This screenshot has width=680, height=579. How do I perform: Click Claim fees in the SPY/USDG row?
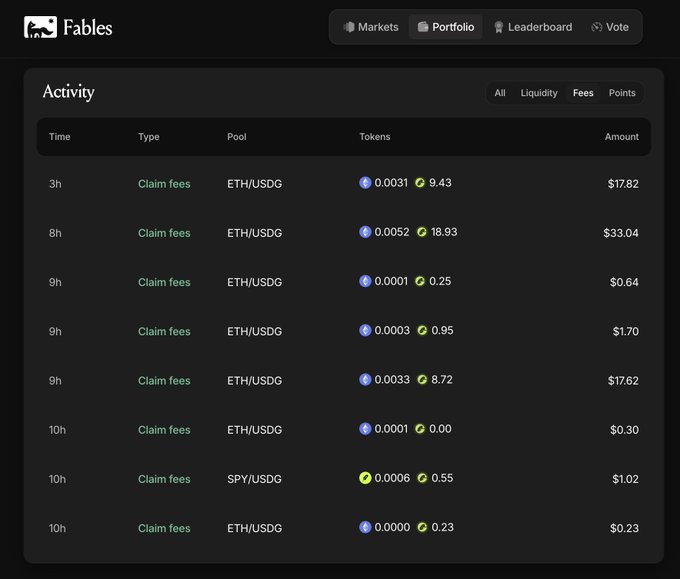pyautogui.click(x=164, y=479)
